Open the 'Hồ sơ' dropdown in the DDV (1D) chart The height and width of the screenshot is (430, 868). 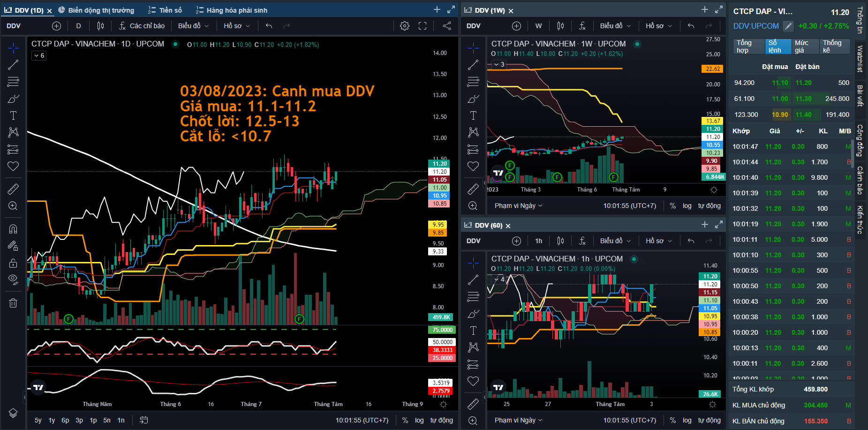click(x=237, y=26)
